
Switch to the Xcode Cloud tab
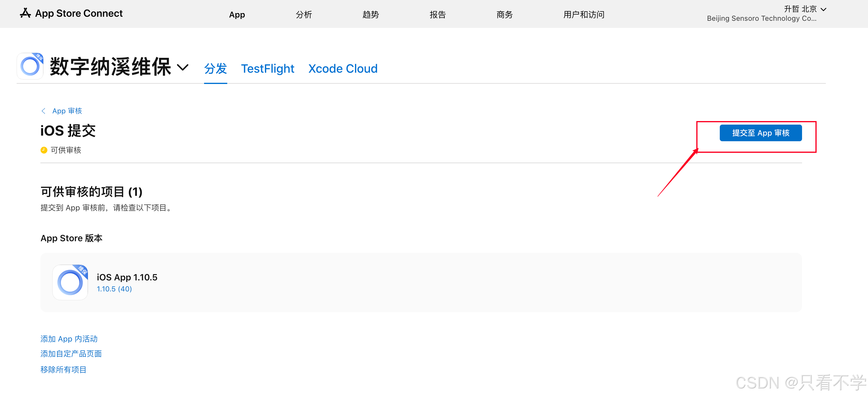[343, 69]
